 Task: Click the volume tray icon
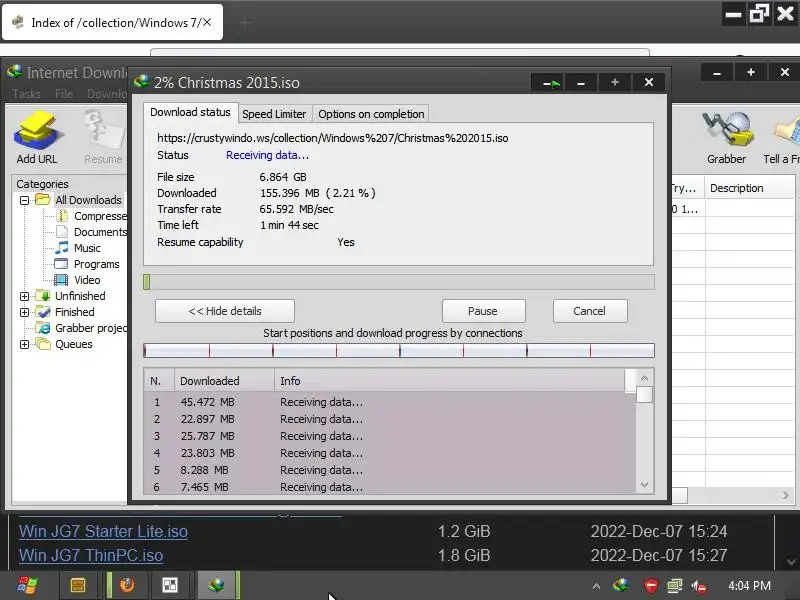pos(698,586)
